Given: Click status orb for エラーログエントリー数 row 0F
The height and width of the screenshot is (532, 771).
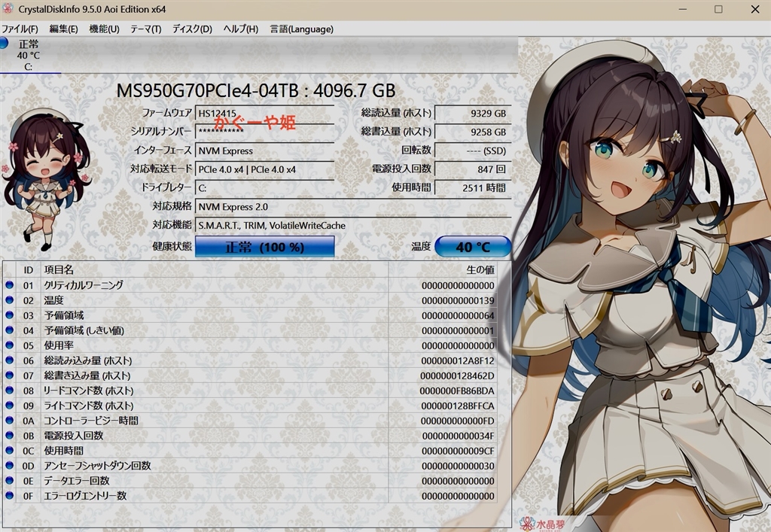Looking at the screenshot, I should 9,496.
